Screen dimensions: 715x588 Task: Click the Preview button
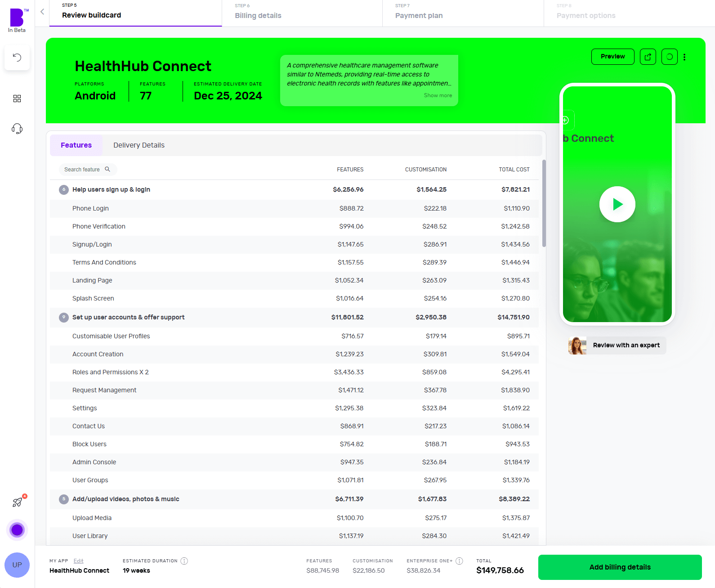click(613, 57)
